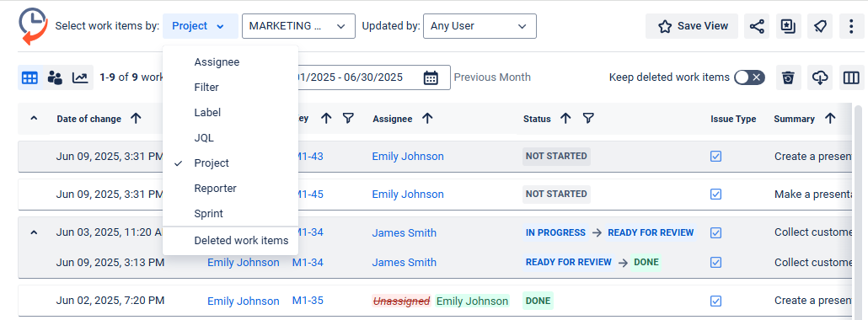Image resolution: width=868 pixels, height=320 pixels.
Task: Sort the Key column ascending arrow
Action: tap(326, 119)
